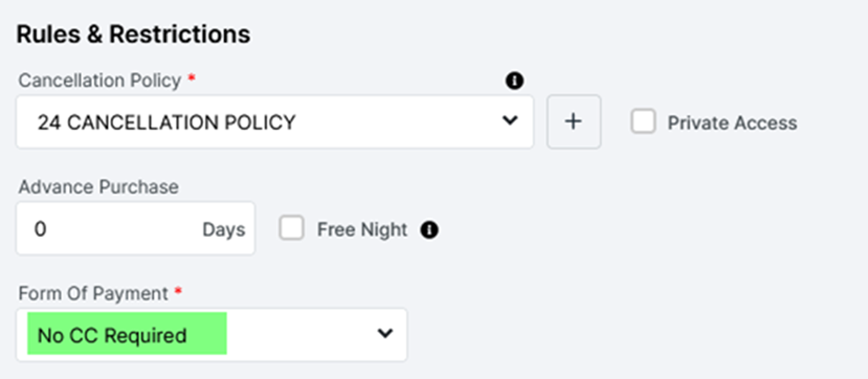This screenshot has height=379, width=868.
Task: Click the "Free Night" label text
Action: [362, 230]
